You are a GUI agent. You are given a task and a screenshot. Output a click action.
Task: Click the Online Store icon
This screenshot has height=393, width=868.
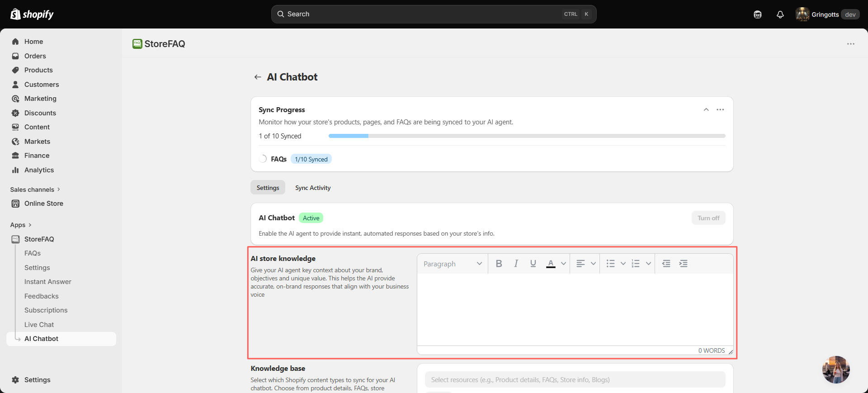coord(15,204)
